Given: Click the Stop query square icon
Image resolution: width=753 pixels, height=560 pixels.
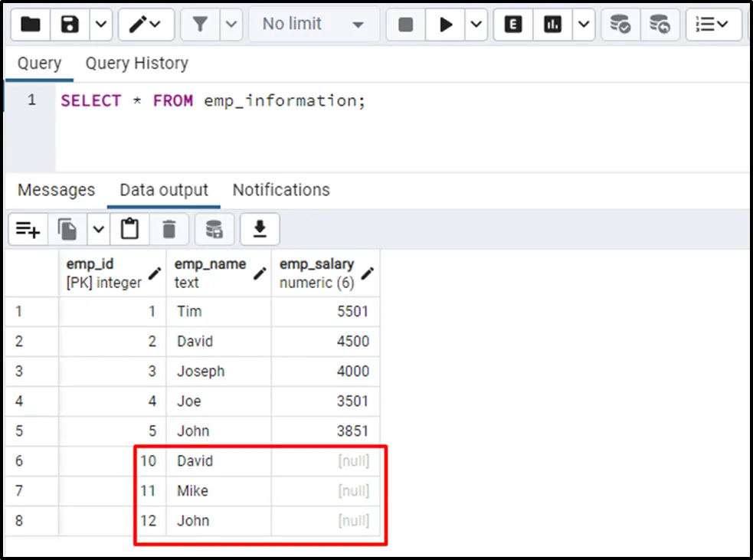Looking at the screenshot, I should coord(406,25).
